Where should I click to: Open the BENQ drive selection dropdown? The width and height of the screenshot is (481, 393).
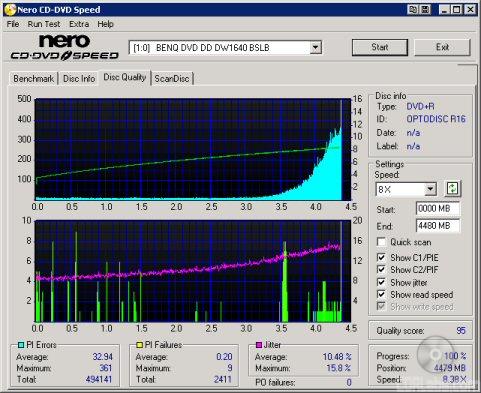click(315, 48)
